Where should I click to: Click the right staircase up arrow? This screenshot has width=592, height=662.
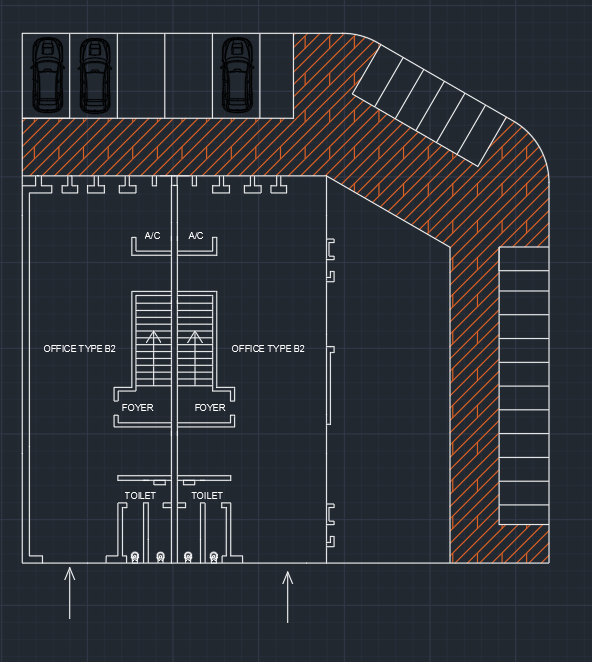[195, 358]
